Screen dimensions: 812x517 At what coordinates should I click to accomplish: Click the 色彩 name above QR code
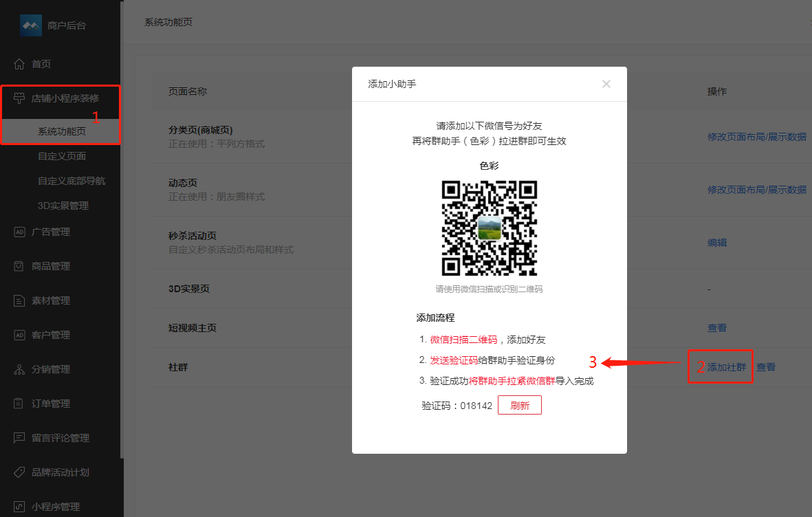(x=489, y=166)
